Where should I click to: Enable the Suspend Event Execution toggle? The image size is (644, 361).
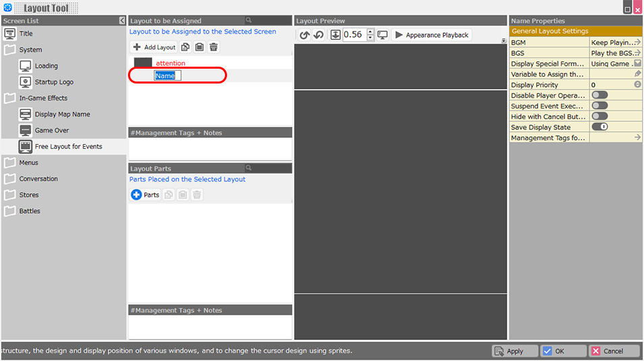pos(599,106)
